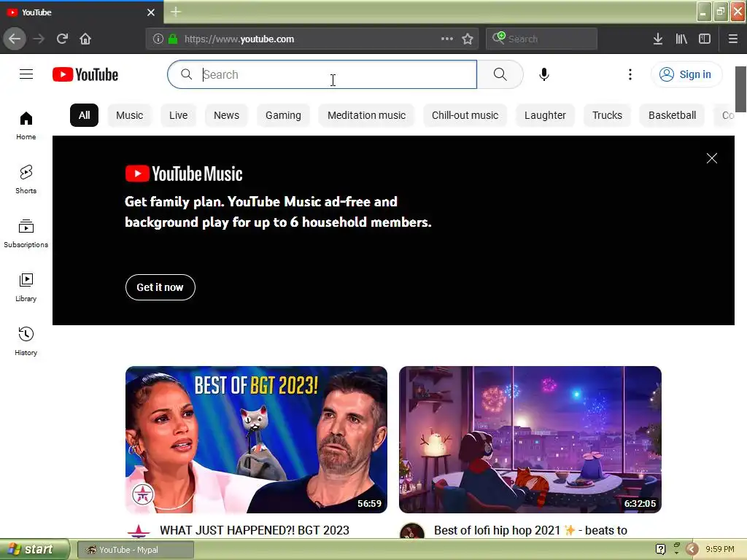This screenshot has width=747, height=560.
Task: Open Best of lofi hip hop 2021 title
Action: 530,530
